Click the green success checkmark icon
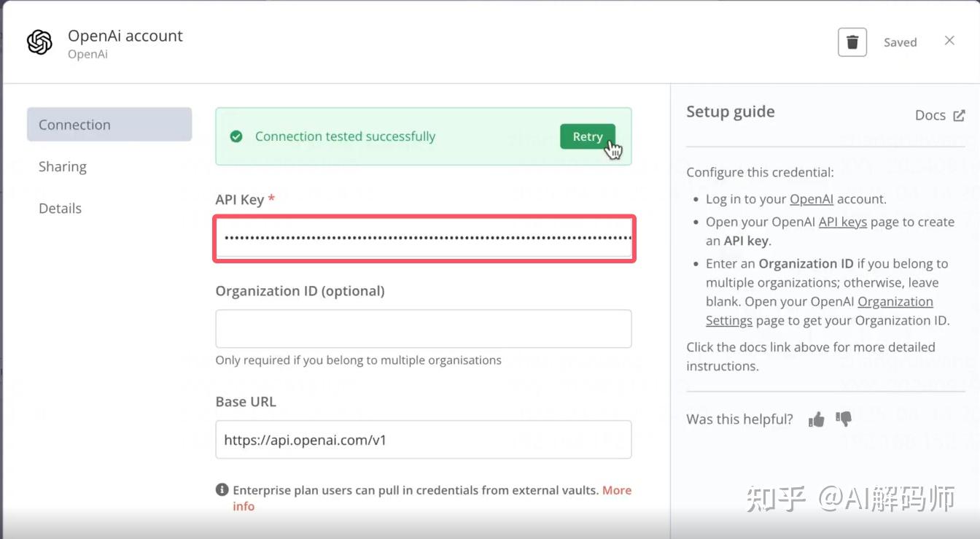Viewport: 980px width, 539px height. 236,136
